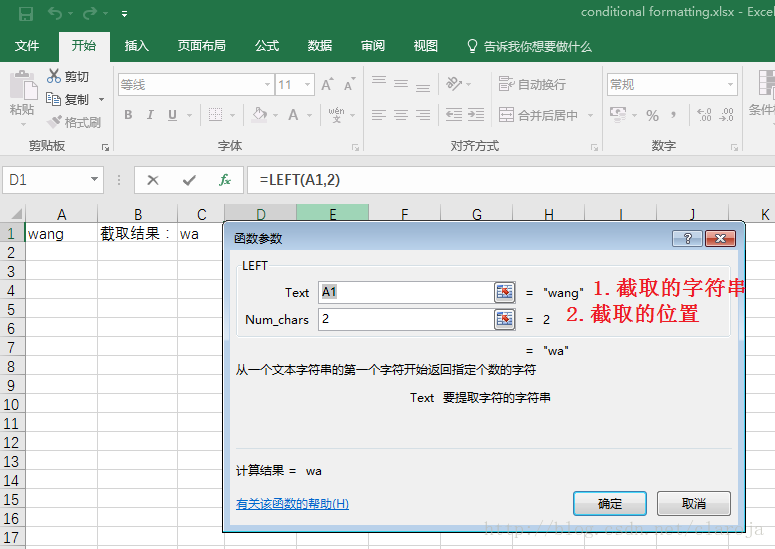Expand the underline style dropdown arrow
This screenshot has width=775, height=549.
click(x=189, y=115)
